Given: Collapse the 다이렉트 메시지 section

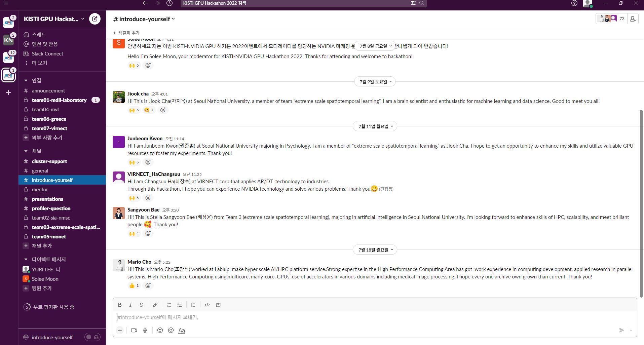Looking at the screenshot, I should point(26,259).
